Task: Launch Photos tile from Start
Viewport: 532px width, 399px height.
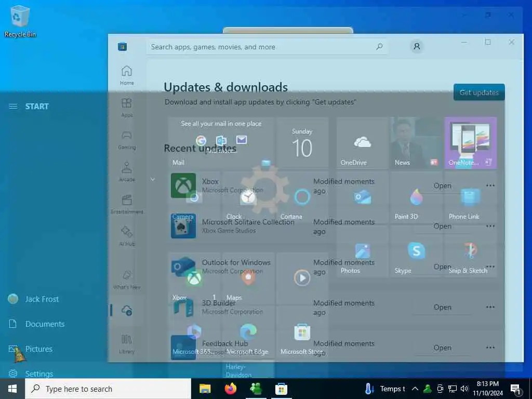Action: click(x=362, y=251)
